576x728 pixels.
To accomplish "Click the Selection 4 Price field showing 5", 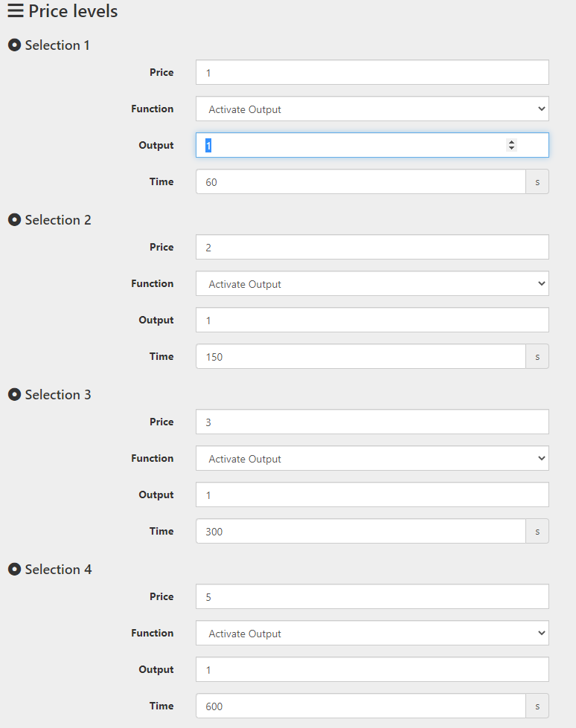I will tap(372, 596).
